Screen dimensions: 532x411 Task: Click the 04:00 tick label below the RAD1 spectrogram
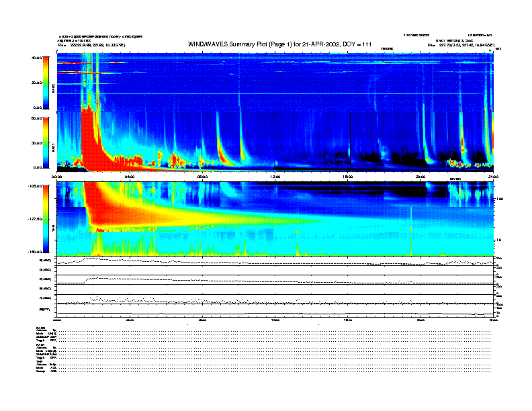[x=130, y=177]
